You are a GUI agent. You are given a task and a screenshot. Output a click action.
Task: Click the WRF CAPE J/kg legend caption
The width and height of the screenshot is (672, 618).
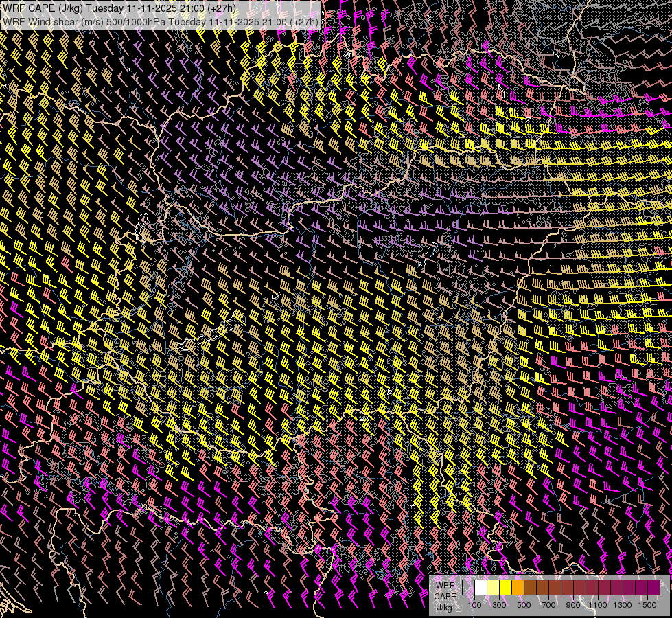pyautogui.click(x=445, y=596)
